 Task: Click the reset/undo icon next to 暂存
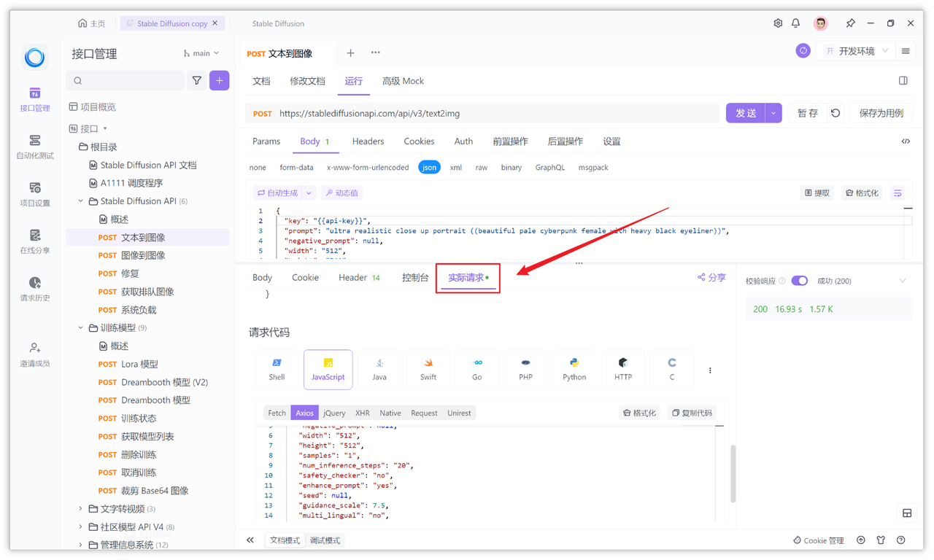pyautogui.click(x=836, y=113)
